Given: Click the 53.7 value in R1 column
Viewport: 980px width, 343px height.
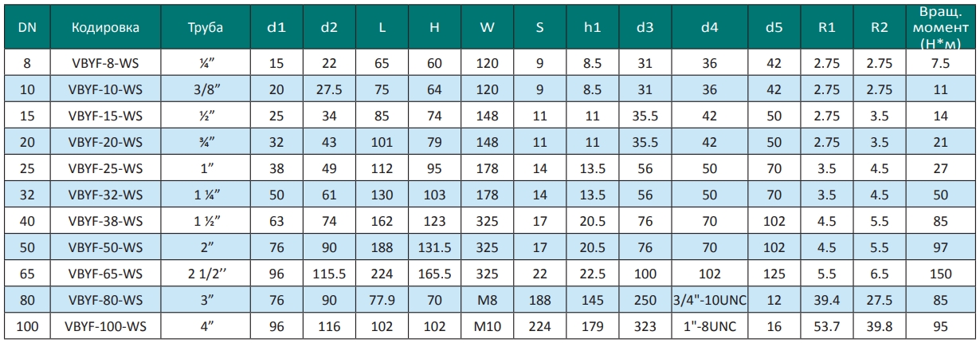Looking at the screenshot, I should pos(827,327).
